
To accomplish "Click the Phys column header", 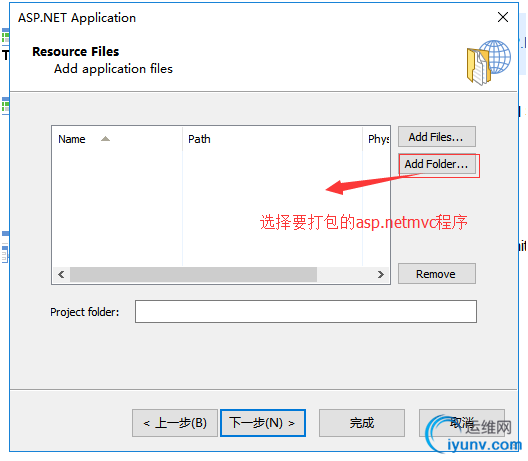I will point(376,139).
